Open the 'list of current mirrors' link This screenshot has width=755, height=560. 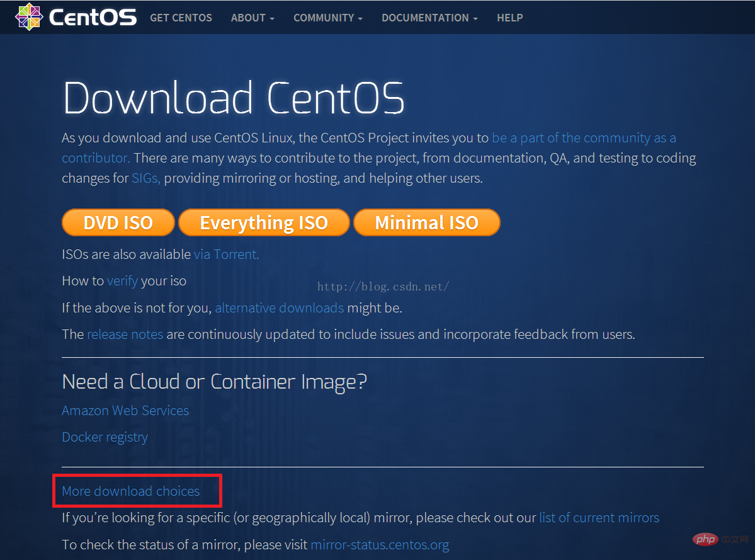[x=599, y=518]
